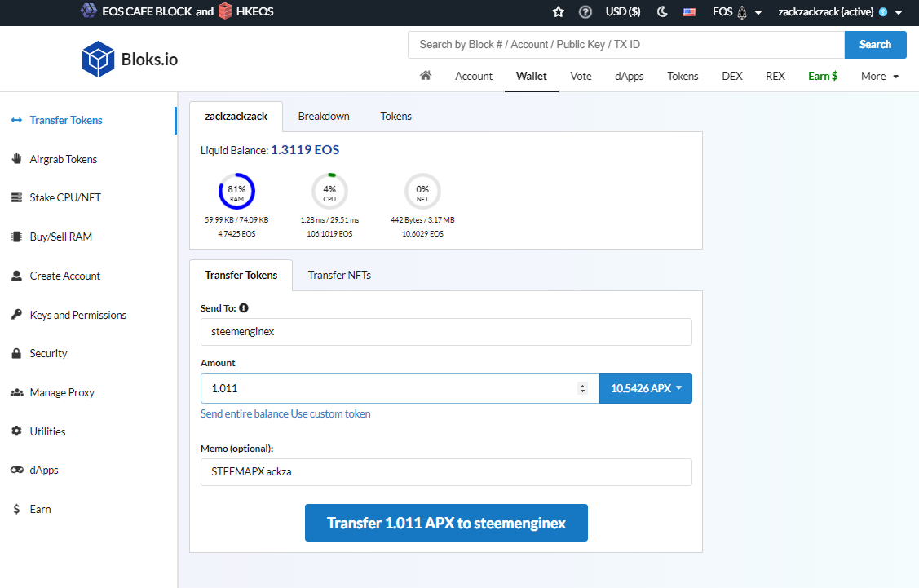The width and height of the screenshot is (919, 588).
Task: Switch to the Tokens panel tab
Action: [395, 116]
